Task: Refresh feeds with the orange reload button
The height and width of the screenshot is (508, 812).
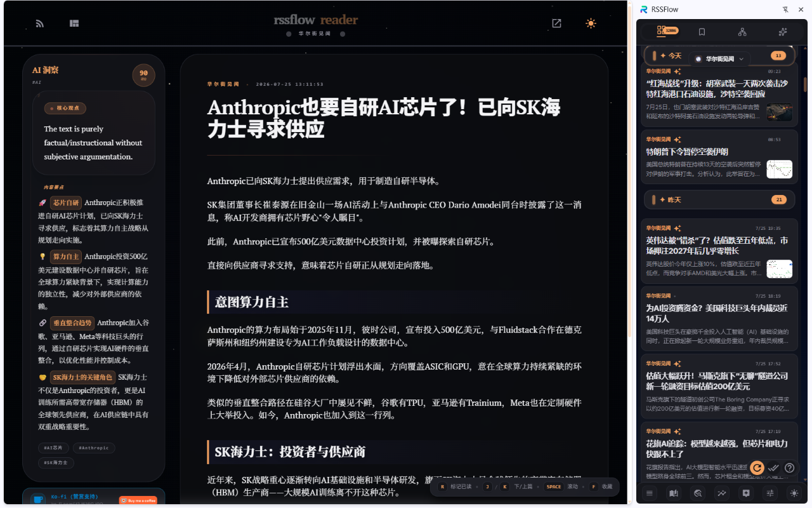Action: pos(756,467)
